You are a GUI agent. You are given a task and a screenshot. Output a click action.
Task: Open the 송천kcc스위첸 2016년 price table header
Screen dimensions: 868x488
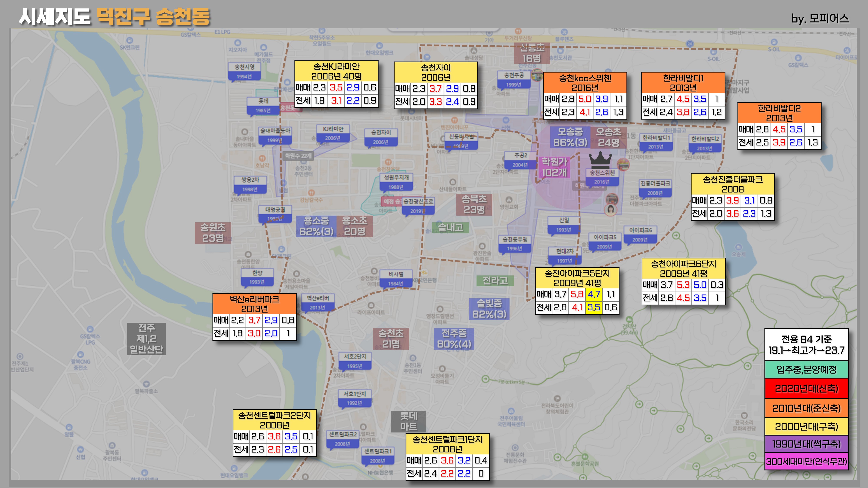(585, 83)
